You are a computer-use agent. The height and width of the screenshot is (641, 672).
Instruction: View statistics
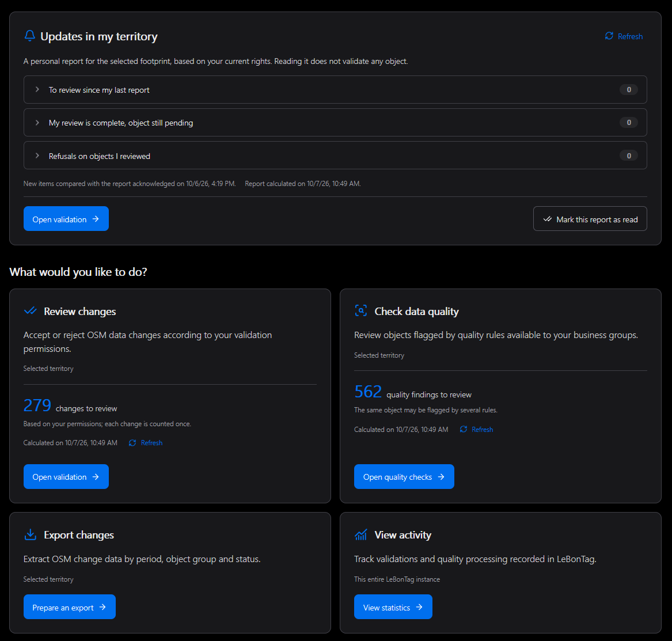[393, 606]
